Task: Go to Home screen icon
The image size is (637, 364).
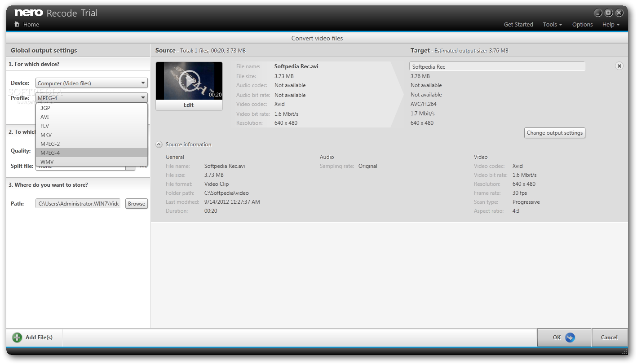Action: click(17, 24)
